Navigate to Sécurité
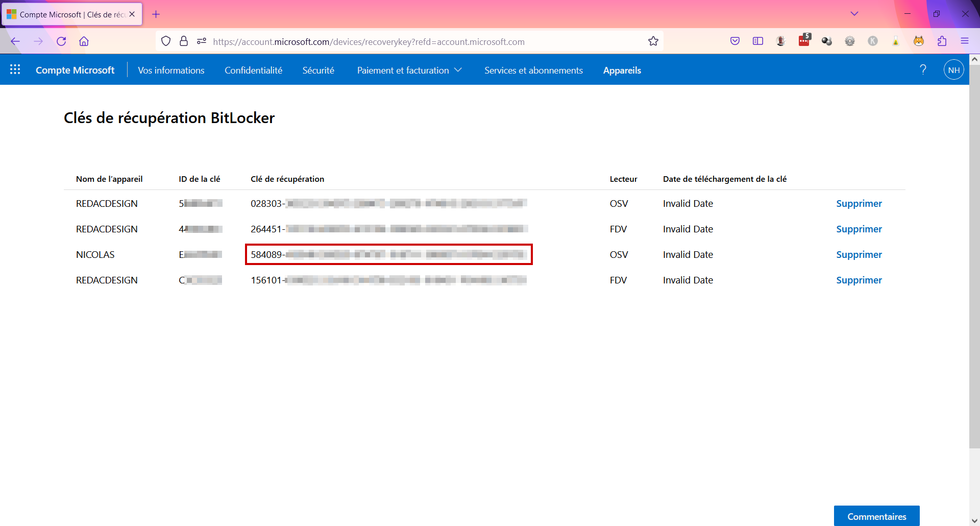 point(318,70)
